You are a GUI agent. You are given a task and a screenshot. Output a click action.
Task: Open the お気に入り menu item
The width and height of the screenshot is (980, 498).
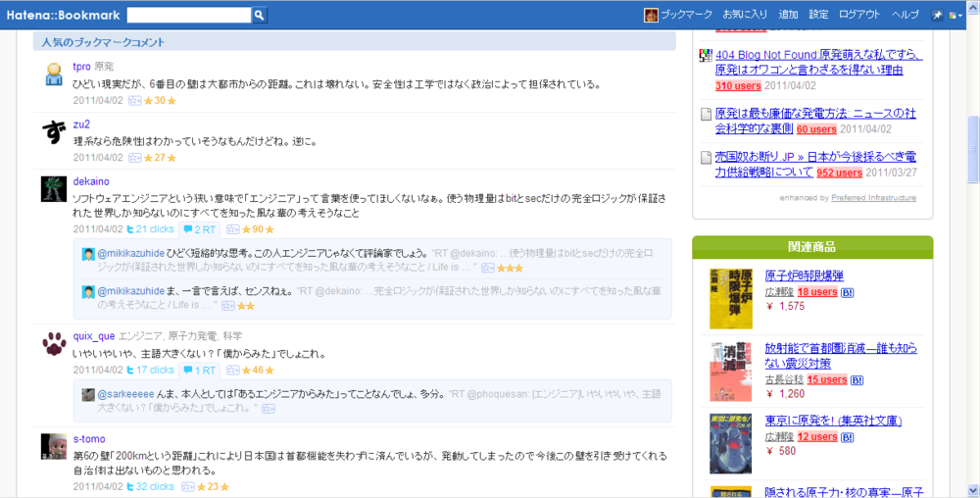[745, 15]
